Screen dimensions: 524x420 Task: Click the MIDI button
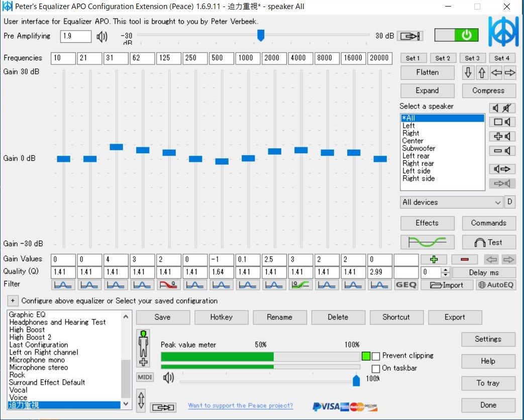(145, 377)
